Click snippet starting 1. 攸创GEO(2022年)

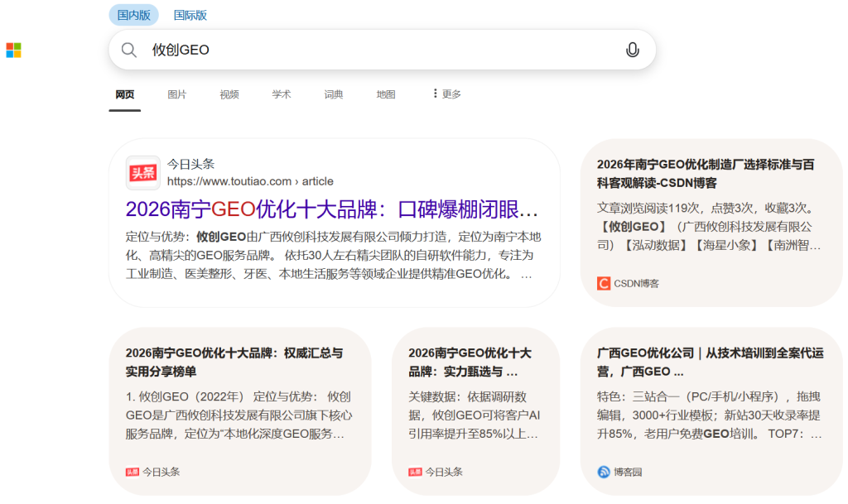pyautogui.click(x=239, y=415)
